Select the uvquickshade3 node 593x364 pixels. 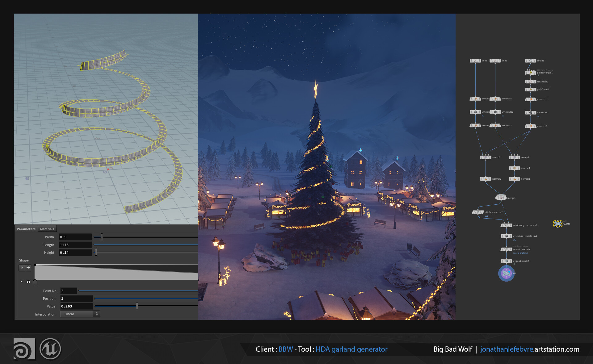[506, 261]
